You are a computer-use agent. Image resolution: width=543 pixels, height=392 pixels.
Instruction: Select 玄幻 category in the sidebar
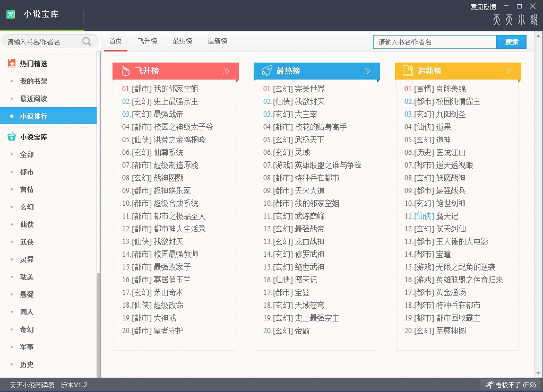tap(26, 206)
